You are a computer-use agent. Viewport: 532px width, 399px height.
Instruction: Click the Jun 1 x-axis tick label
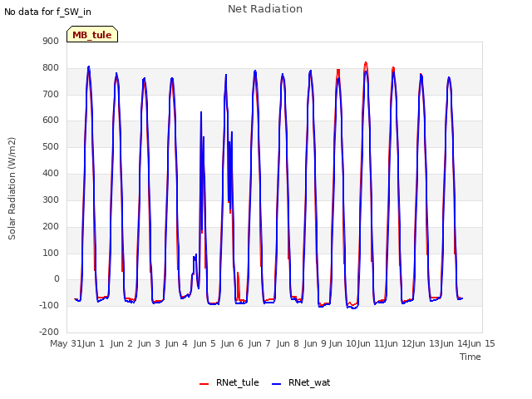[x=93, y=343]
